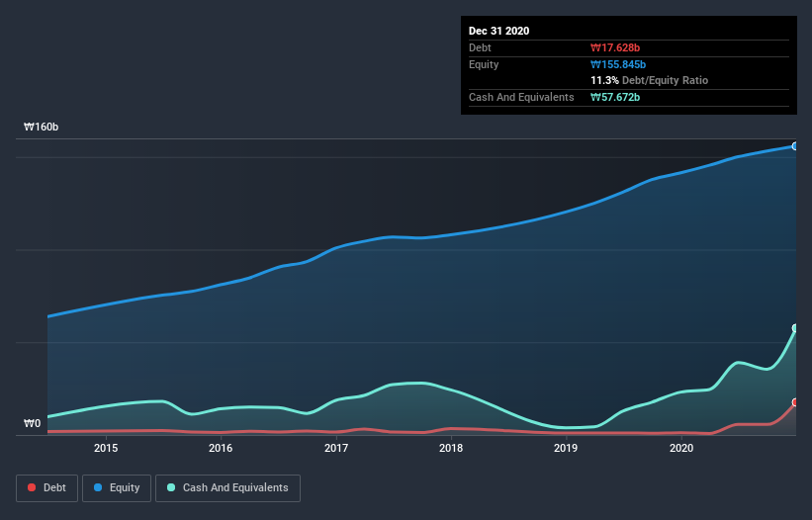The image size is (812, 520).
Task: Click the 2018 x-axis label
Action: pyautogui.click(x=451, y=448)
